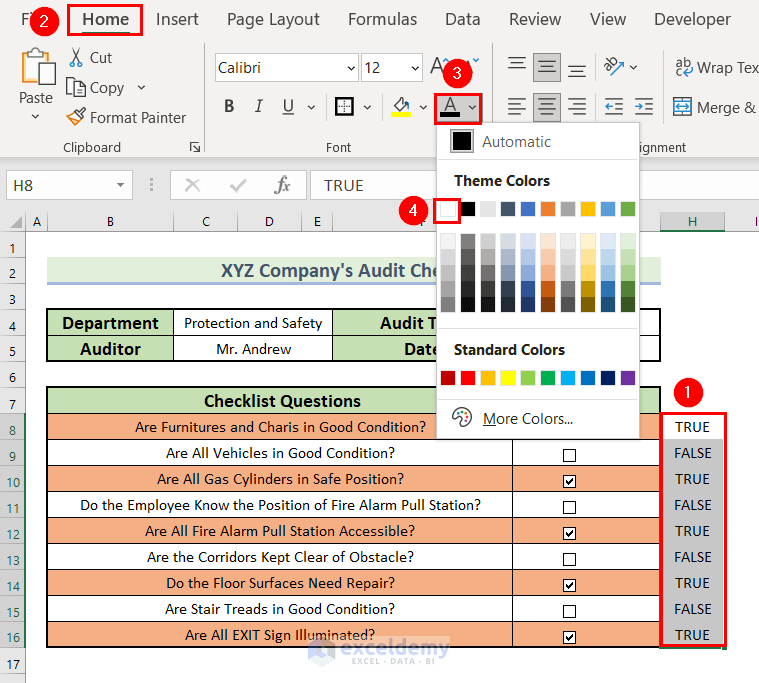759x683 pixels.
Task: Check the Corridors Kept Clear checkbox
Action: (569, 558)
